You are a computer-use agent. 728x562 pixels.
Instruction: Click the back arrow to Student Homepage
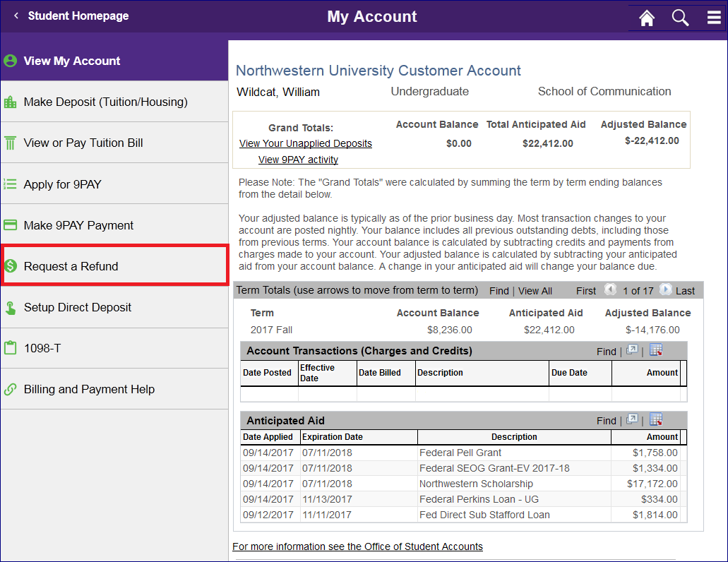(16, 16)
